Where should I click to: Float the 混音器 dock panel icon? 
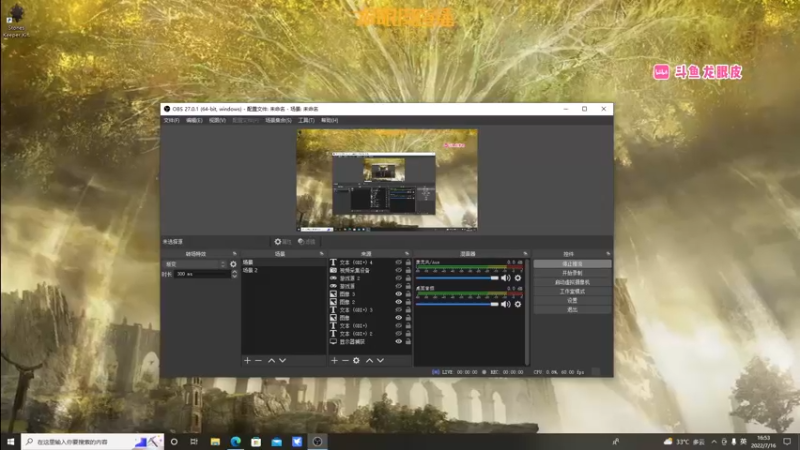[525, 254]
